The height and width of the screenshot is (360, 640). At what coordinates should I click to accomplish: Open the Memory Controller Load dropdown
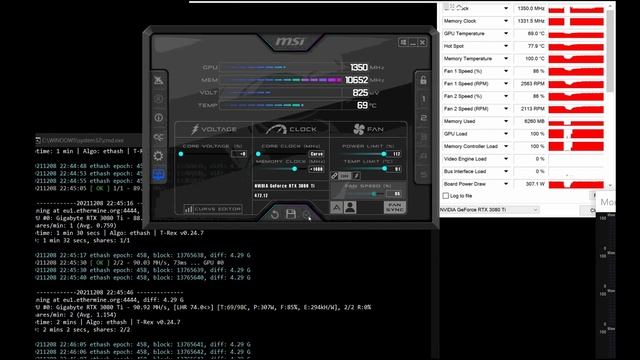pyautogui.click(x=506, y=147)
